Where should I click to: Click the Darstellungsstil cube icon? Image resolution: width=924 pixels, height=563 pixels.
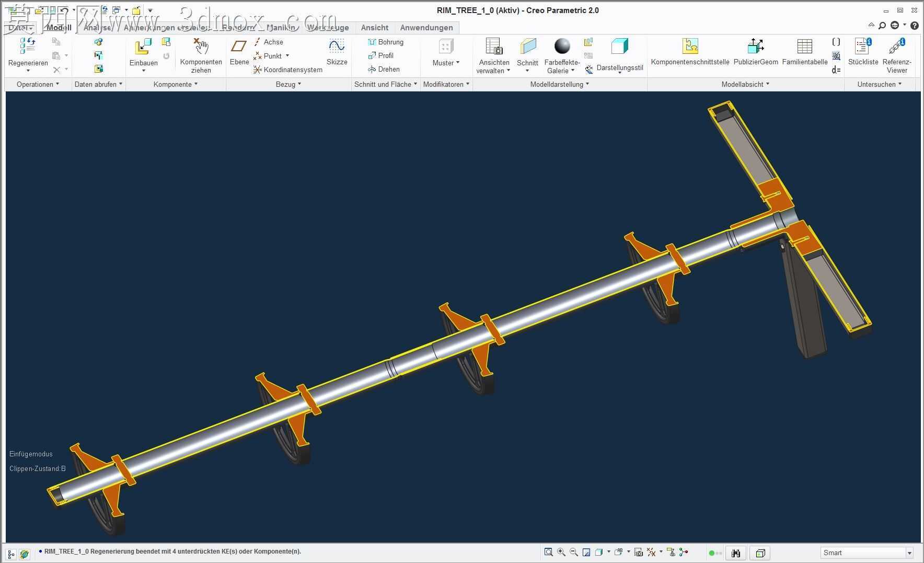619,46
